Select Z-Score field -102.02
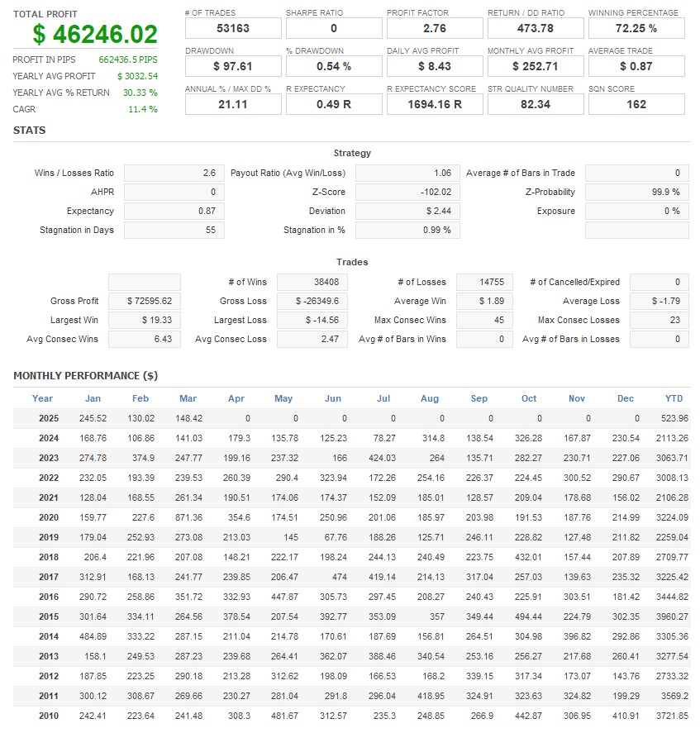 pyautogui.click(x=407, y=192)
